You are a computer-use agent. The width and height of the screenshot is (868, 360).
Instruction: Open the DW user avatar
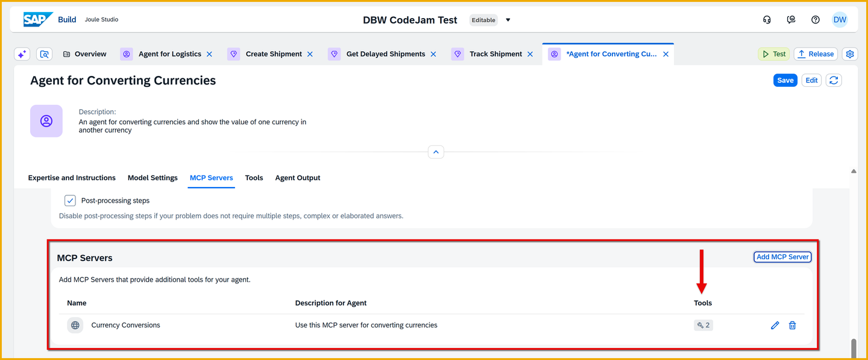click(x=840, y=20)
